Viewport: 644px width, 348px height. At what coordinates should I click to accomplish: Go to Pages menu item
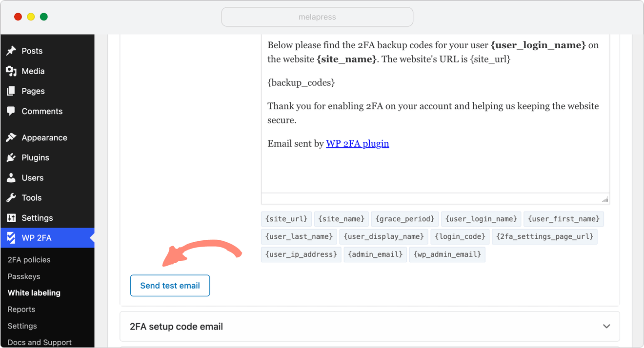tap(47, 91)
